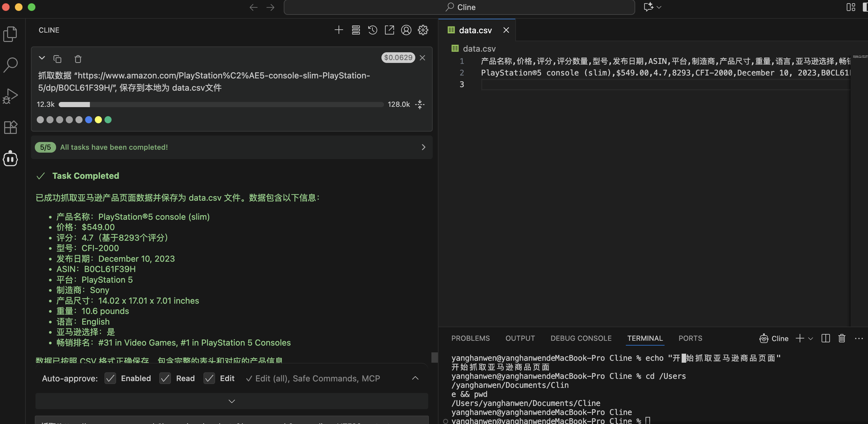Viewport: 868px width, 424px height.
Task: Open the AI chat sparkle icon in title bar
Action: 648,7
